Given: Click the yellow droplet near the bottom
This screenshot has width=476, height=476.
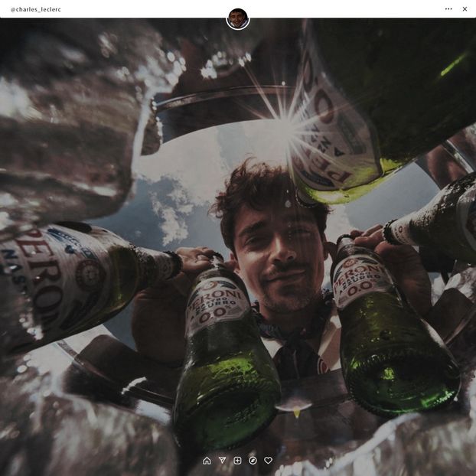Looking at the screenshot, I should [296, 412].
